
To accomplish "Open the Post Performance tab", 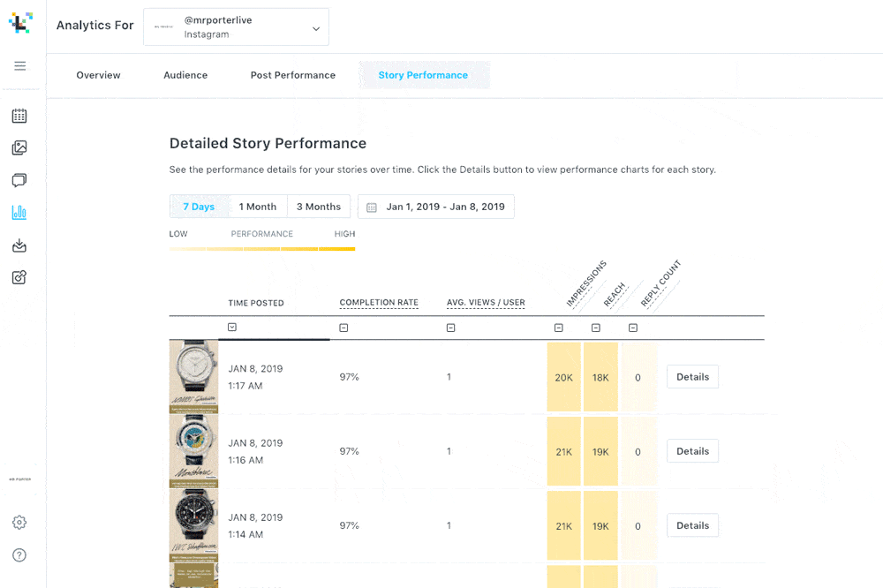I will coord(292,75).
